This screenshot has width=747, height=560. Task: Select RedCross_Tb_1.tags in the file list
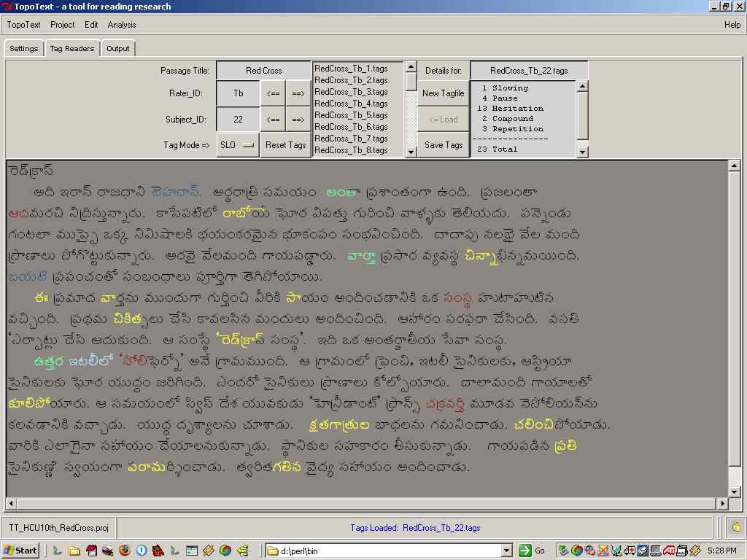click(351, 69)
